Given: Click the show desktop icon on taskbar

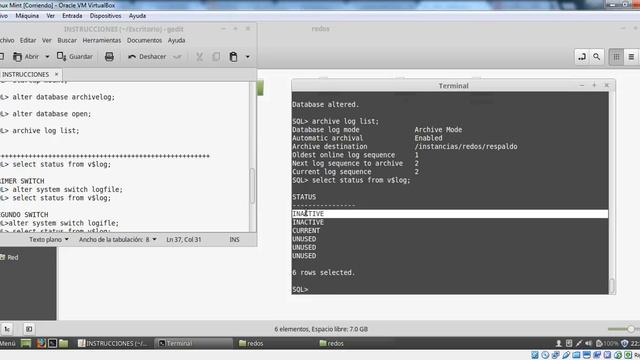Looking at the screenshot, I should point(26,343).
